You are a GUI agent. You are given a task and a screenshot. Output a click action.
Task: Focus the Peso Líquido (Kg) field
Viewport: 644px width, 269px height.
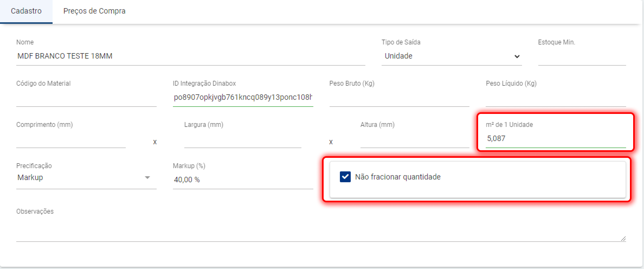click(556, 98)
